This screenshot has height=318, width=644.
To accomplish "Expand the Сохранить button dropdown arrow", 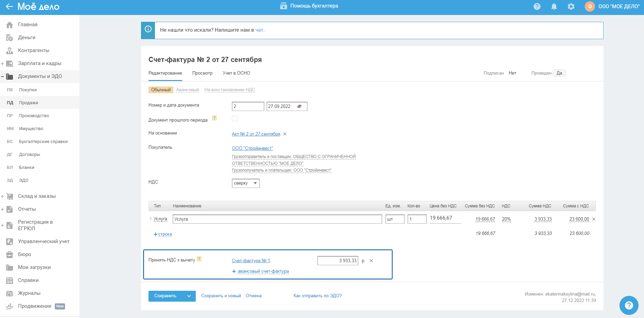I will coord(189,296).
